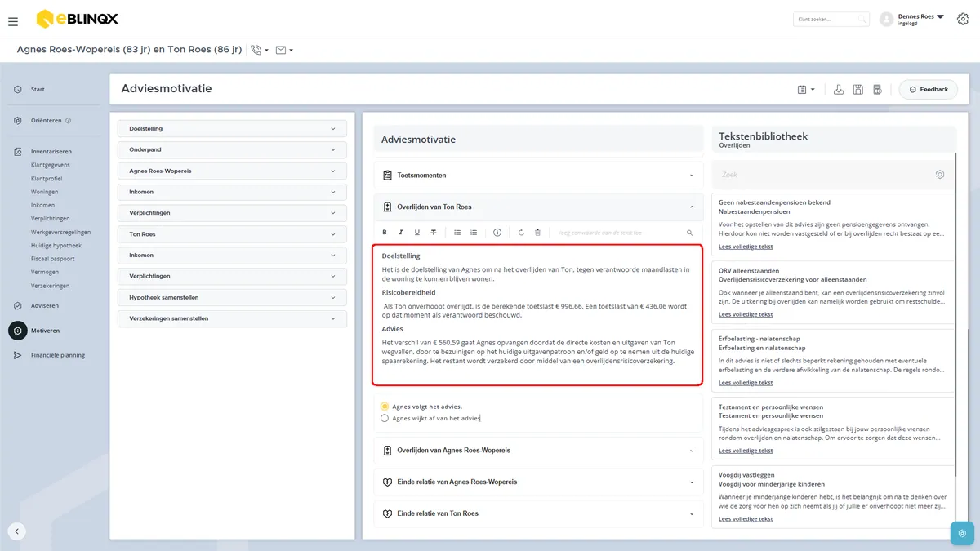The height and width of the screenshot is (551, 980).
Task: Underline the selected text
Action: coord(417,233)
